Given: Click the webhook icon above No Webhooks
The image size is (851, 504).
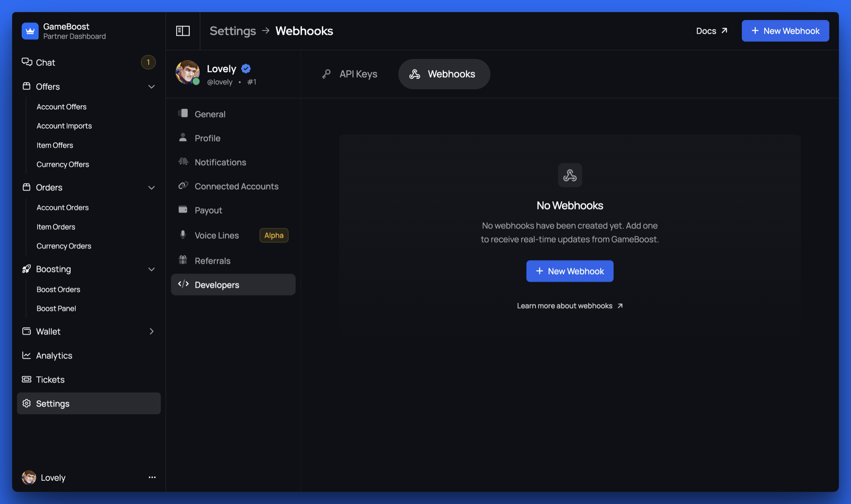Looking at the screenshot, I should pyautogui.click(x=570, y=175).
